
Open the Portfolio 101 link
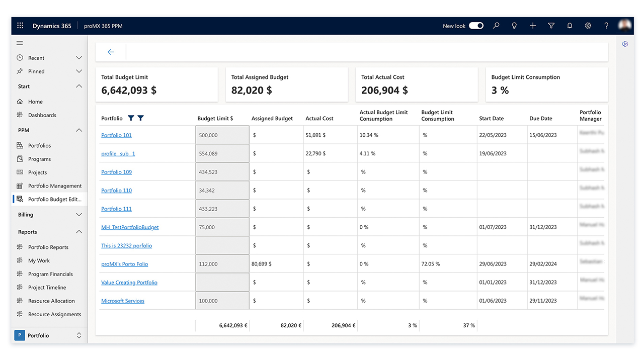click(x=116, y=135)
